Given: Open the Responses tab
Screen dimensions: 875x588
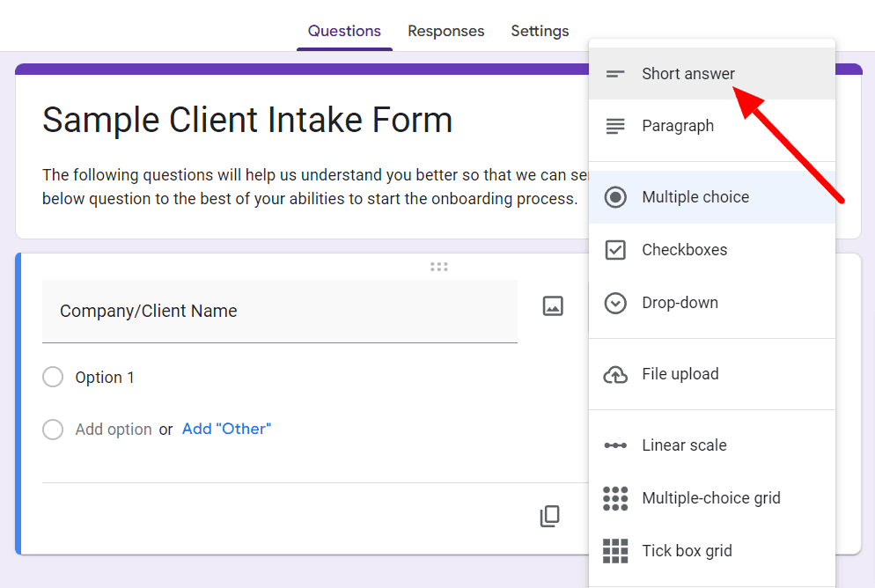Looking at the screenshot, I should [446, 31].
